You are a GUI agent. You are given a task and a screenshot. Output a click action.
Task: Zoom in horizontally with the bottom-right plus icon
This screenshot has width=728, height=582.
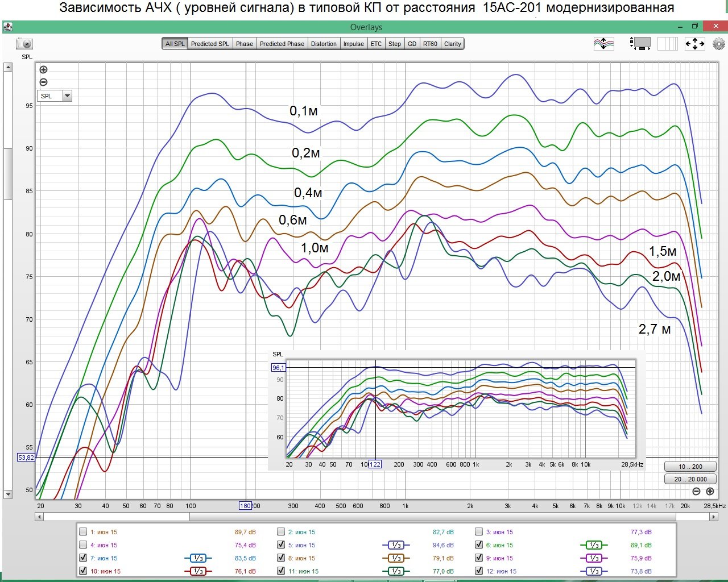(710, 492)
